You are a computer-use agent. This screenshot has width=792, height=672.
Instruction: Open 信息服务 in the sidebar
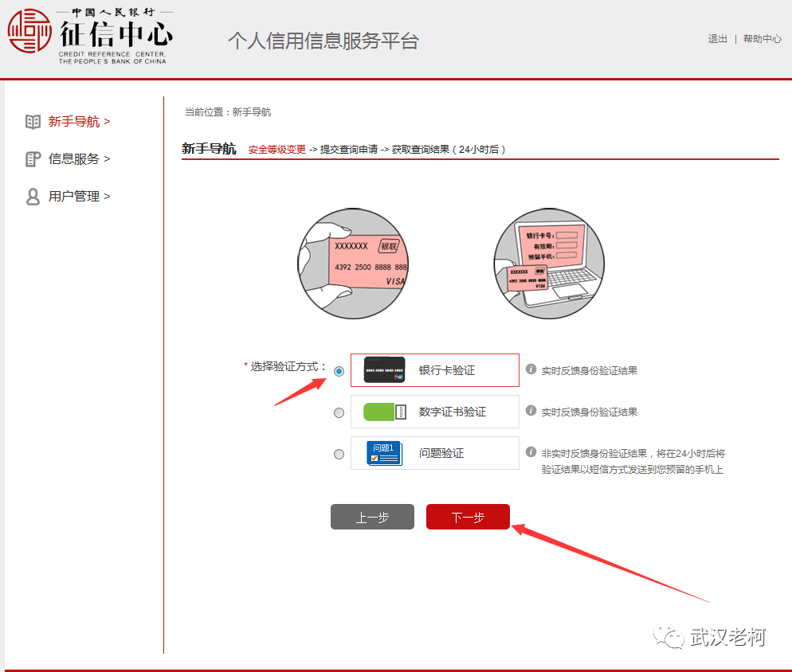click(74, 159)
